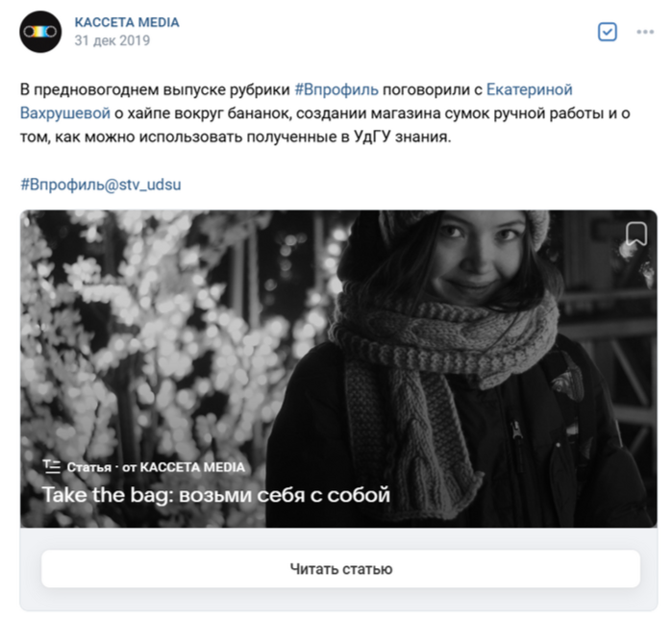Click the КАССЕТА MEDIA round avatar
The height and width of the screenshot is (619, 672).
coord(40,32)
